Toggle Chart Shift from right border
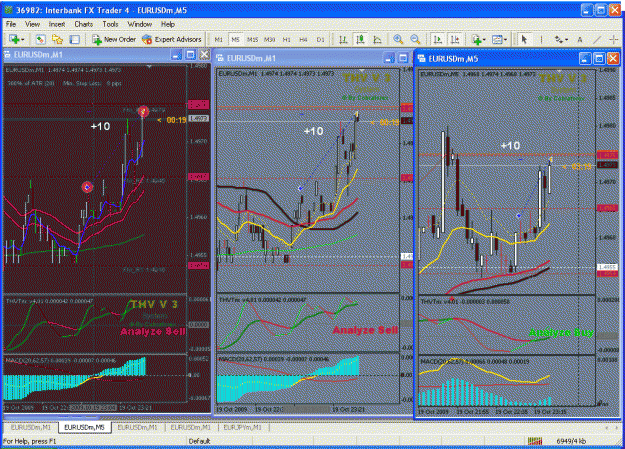The width and height of the screenshot is (625, 449). tap(455, 39)
